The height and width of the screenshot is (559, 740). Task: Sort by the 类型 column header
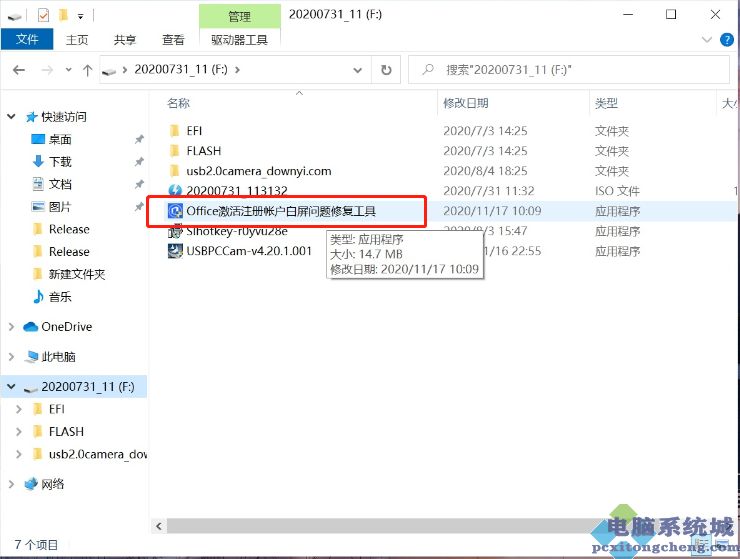pos(606,103)
